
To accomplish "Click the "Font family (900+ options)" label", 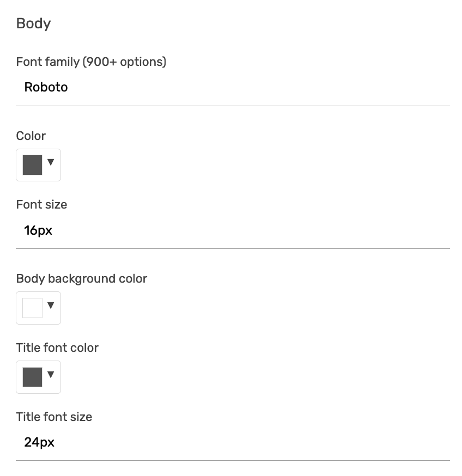I will (x=91, y=62).
